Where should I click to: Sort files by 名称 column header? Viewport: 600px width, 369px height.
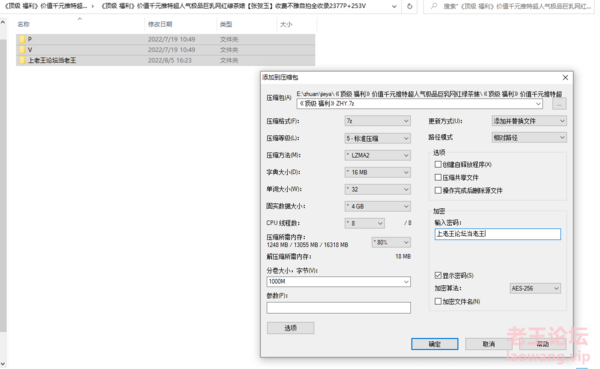coord(23,24)
